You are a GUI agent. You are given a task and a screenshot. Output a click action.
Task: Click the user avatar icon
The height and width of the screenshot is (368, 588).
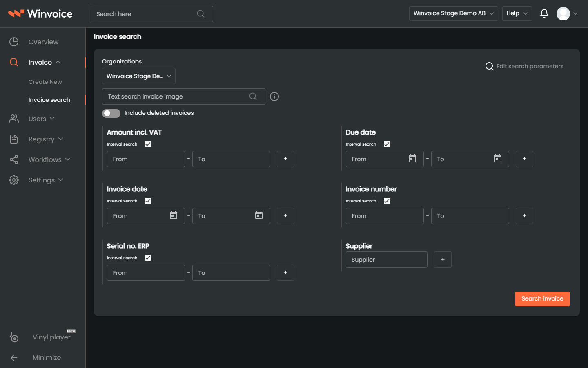(563, 13)
